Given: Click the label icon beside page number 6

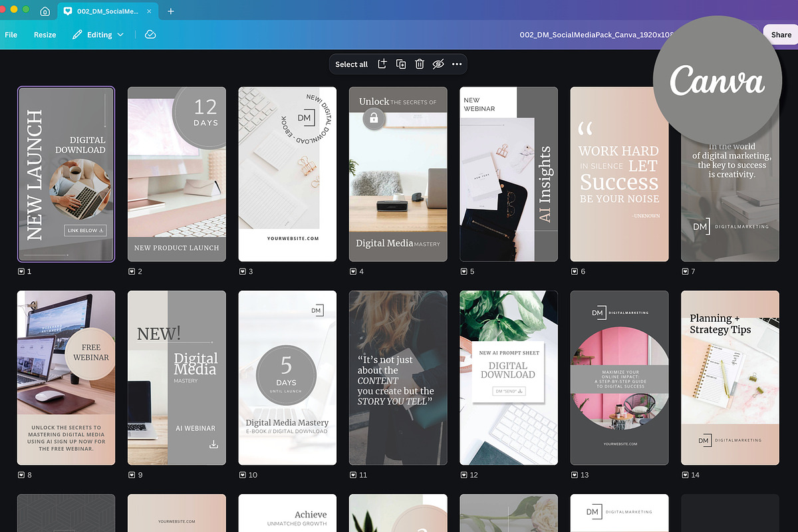Looking at the screenshot, I should (x=575, y=271).
